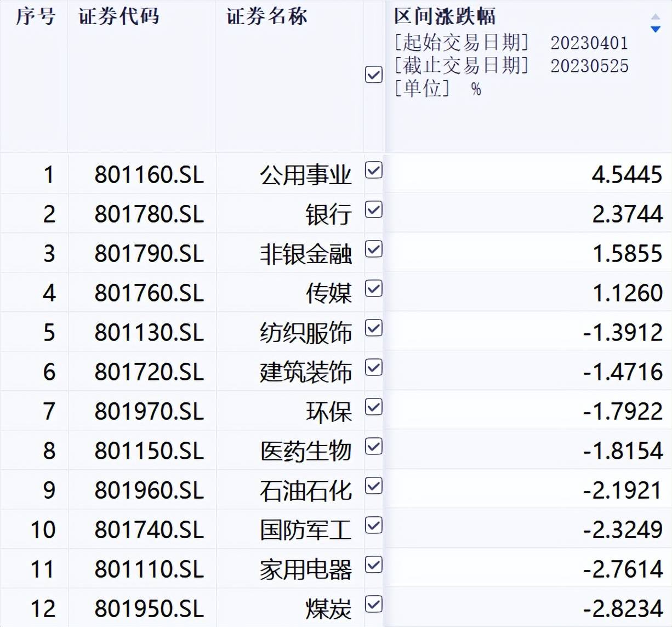The image size is (672, 627).
Task: Click the 证券代码 column header
Action: click(x=119, y=16)
